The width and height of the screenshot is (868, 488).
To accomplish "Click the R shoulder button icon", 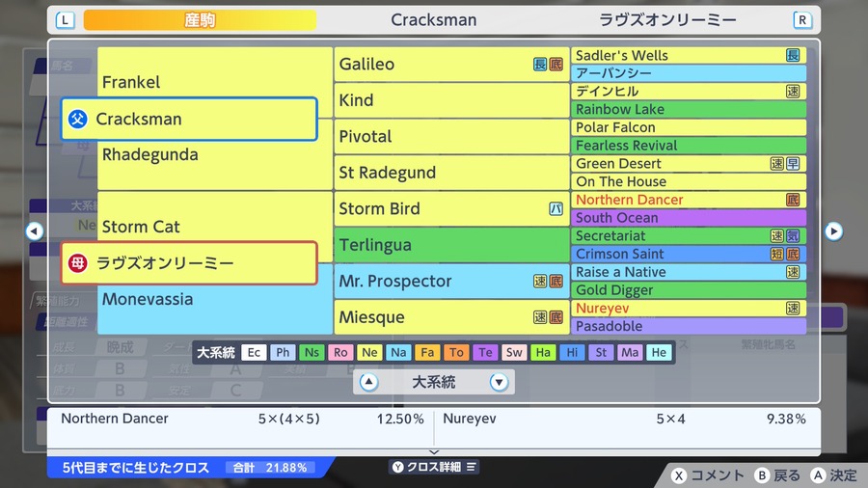I will click(802, 20).
